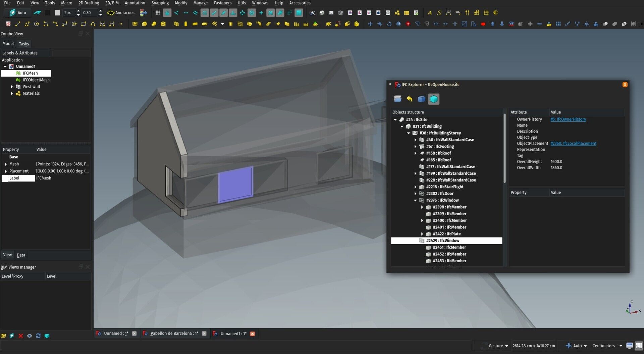Expand the #67 IfcFooting node
Screen dimensions: 644x354
pyautogui.click(x=415, y=146)
